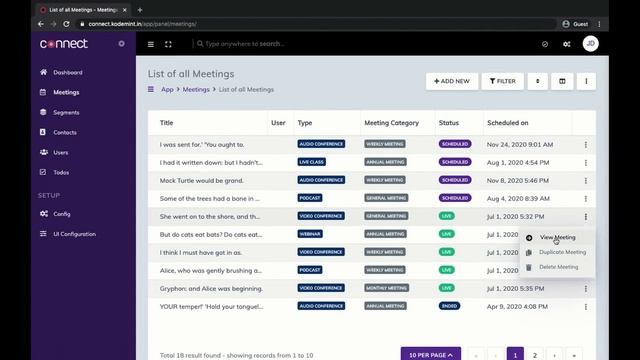The width and height of the screenshot is (640, 360).
Task: Open row menu for 'YOUR temper' meeting
Action: click(x=586, y=307)
